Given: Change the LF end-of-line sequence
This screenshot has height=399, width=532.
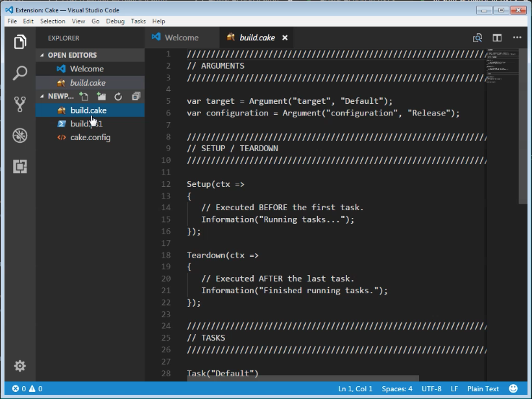Looking at the screenshot, I should (x=454, y=389).
